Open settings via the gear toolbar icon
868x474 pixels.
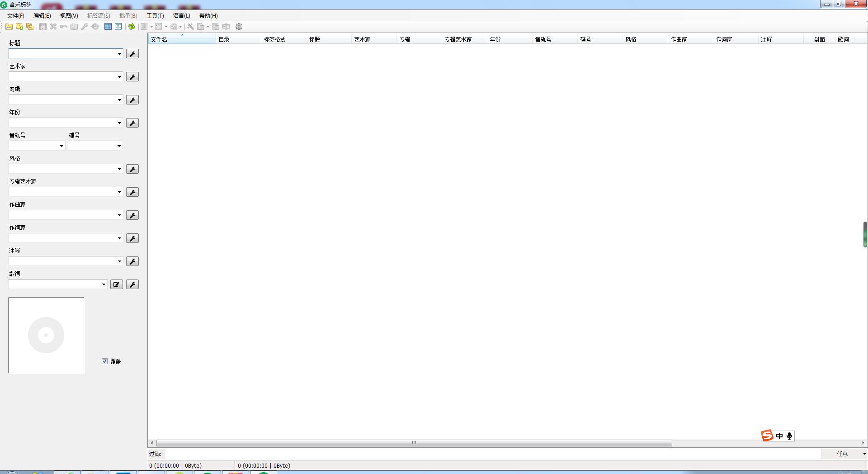click(x=239, y=27)
